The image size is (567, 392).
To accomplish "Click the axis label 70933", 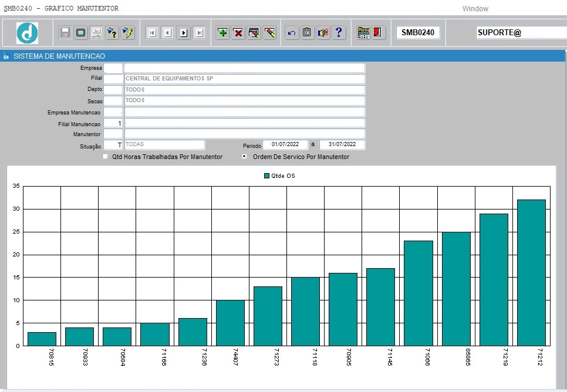I will tap(85, 357).
